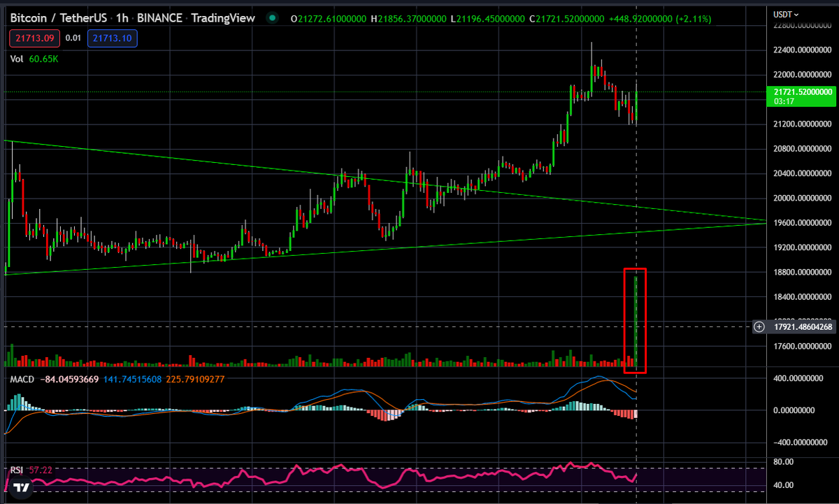Screen dimensions: 839x504
Task: Click the 20400.00000000 price axis label
Action: click(804, 173)
